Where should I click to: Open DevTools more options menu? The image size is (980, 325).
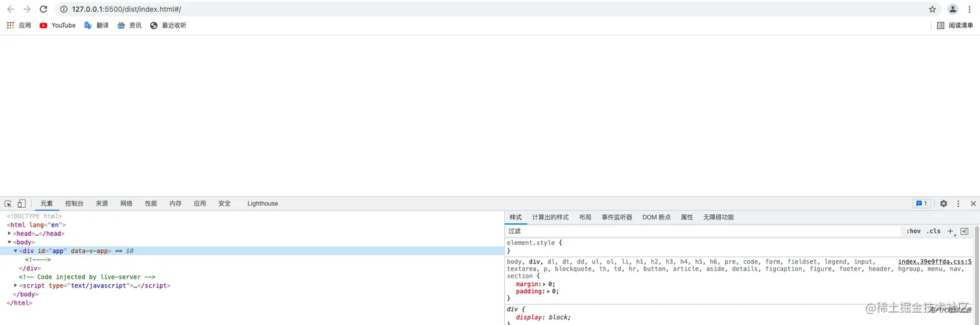(x=959, y=203)
